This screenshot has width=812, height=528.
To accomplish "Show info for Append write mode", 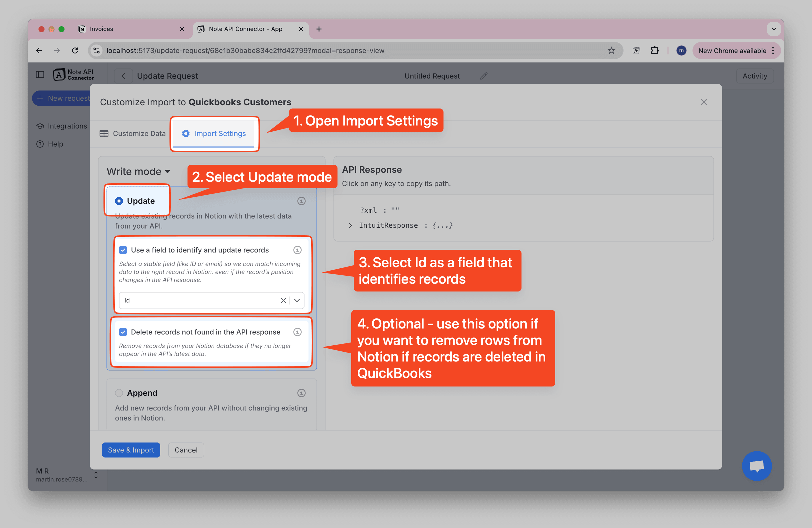I will (301, 393).
